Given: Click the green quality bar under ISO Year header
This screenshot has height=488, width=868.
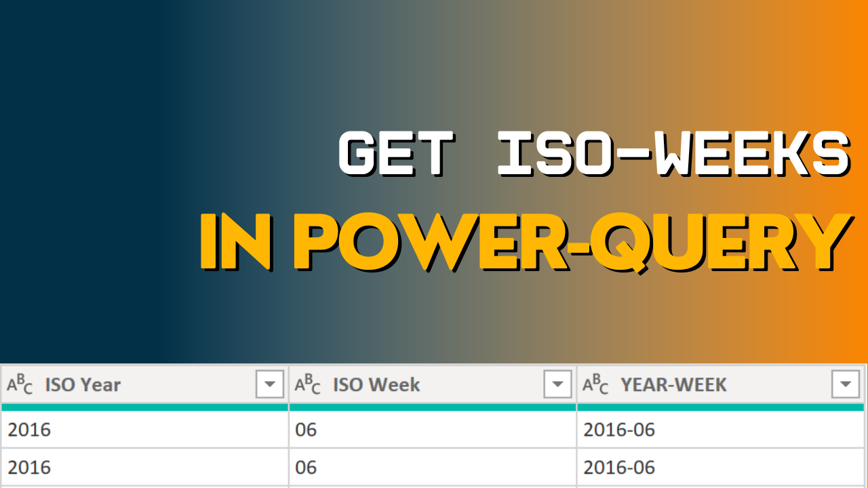Looking at the screenshot, I should point(144,406).
